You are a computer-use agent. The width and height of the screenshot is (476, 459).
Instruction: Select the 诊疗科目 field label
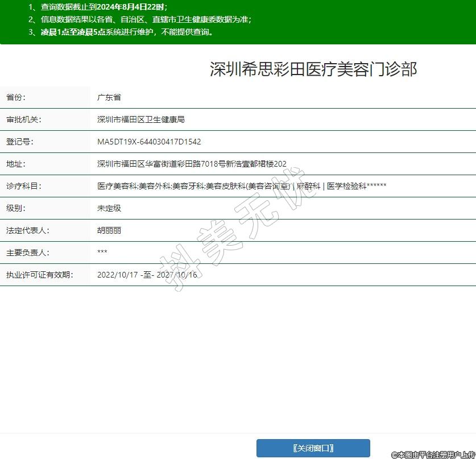click(24, 186)
